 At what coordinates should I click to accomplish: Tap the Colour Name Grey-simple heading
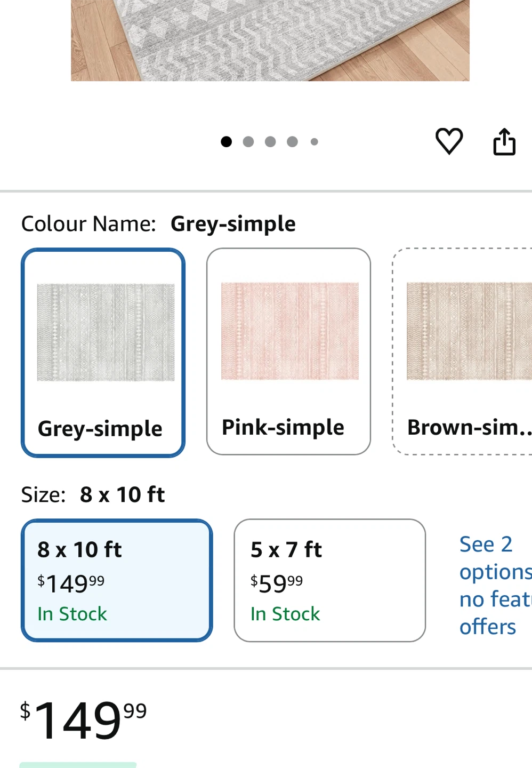tap(158, 224)
